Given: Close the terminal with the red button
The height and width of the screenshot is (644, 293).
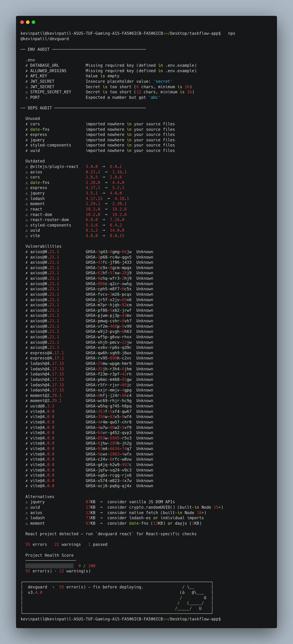Looking at the screenshot, I should (x=22, y=22).
